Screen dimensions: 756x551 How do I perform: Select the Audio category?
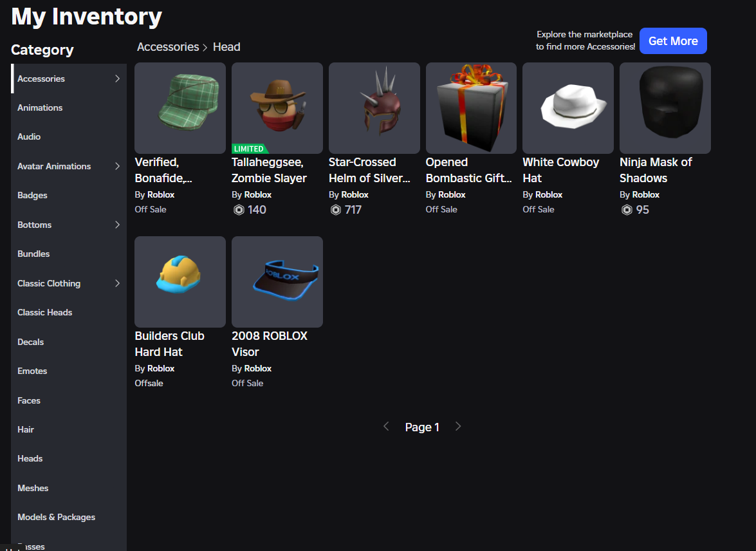pyautogui.click(x=28, y=136)
